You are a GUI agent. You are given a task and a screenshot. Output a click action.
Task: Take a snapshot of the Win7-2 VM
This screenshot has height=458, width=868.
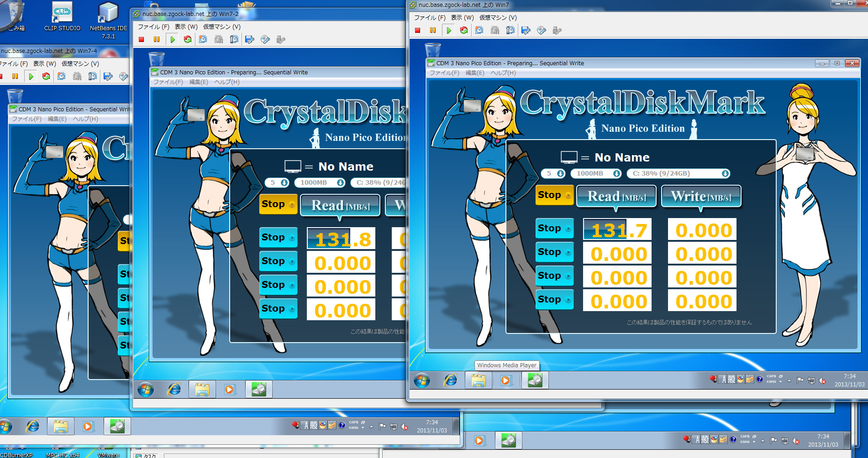[203, 39]
